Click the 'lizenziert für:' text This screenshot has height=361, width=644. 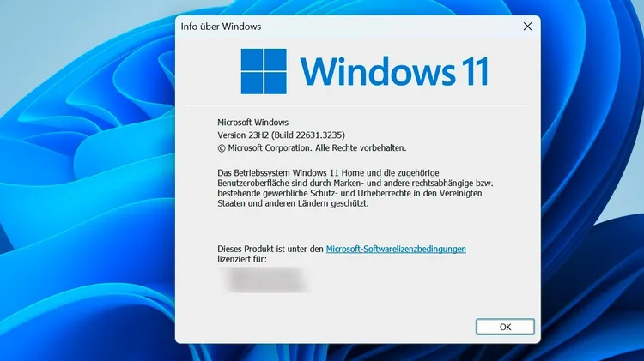tap(242, 259)
